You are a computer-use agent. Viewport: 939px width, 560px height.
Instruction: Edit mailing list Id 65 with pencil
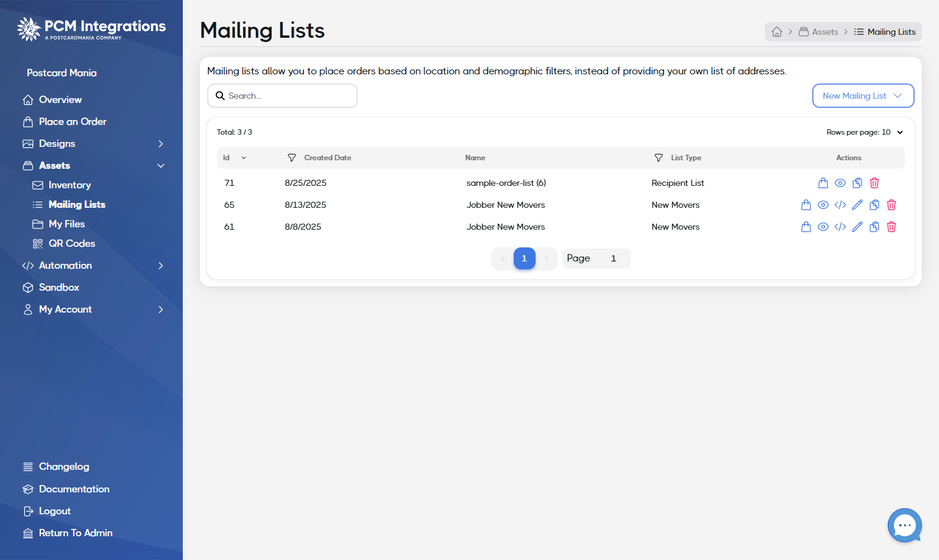[857, 205]
